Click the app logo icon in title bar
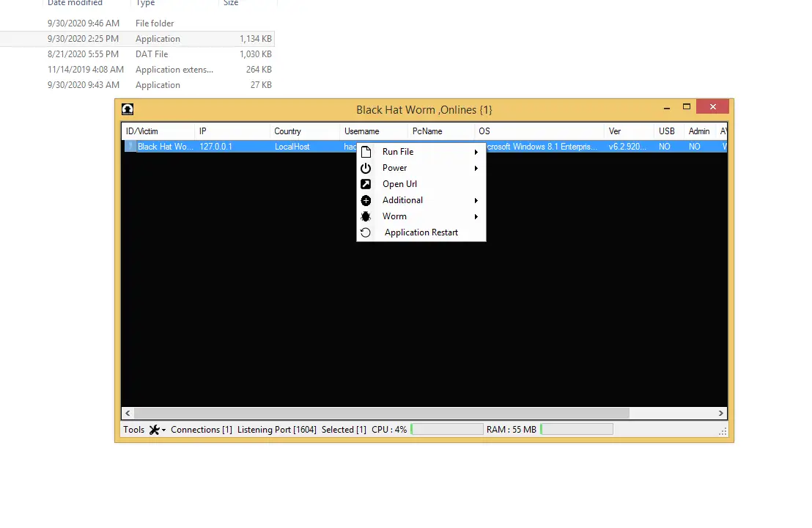 pos(128,109)
